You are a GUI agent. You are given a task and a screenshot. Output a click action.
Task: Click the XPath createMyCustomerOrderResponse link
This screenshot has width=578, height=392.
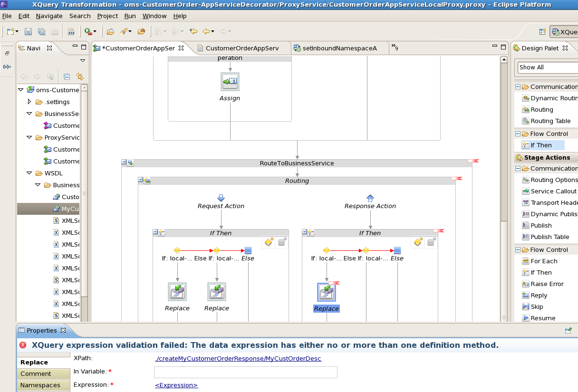point(238,358)
